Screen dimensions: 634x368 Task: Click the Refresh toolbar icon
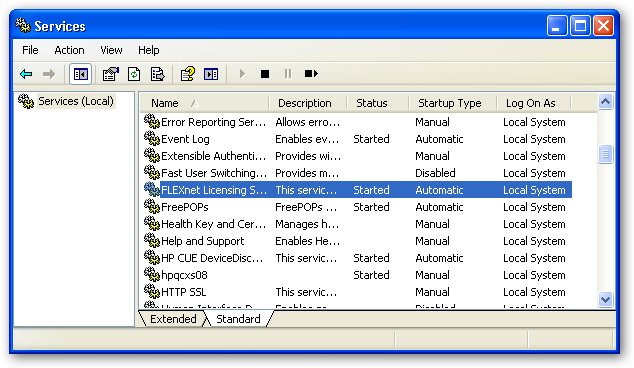click(x=134, y=74)
